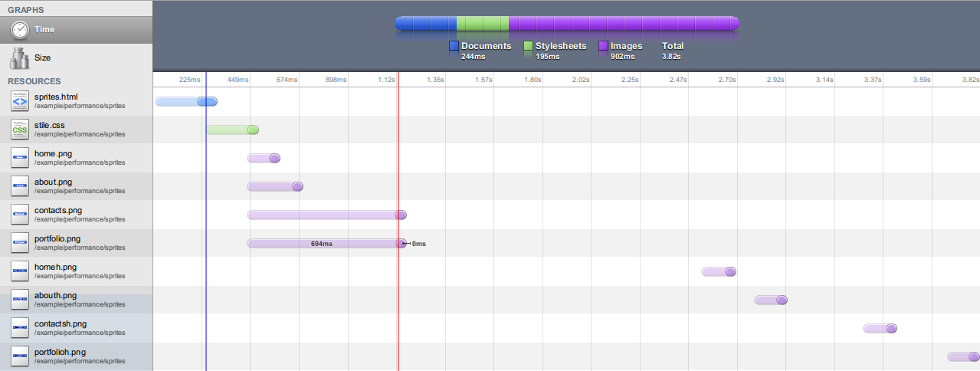Click the contactsh.png timeline bar
Viewport: 980px width, 371px height.
880,328
